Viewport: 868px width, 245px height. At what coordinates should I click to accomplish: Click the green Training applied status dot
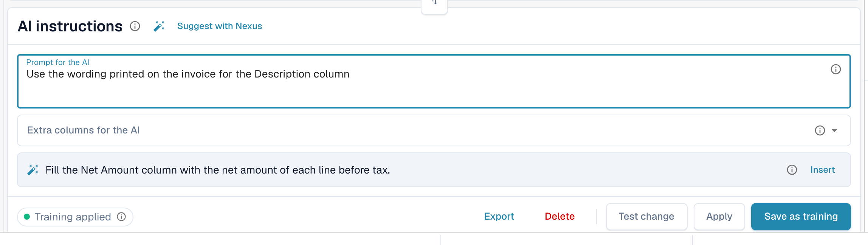click(x=27, y=217)
